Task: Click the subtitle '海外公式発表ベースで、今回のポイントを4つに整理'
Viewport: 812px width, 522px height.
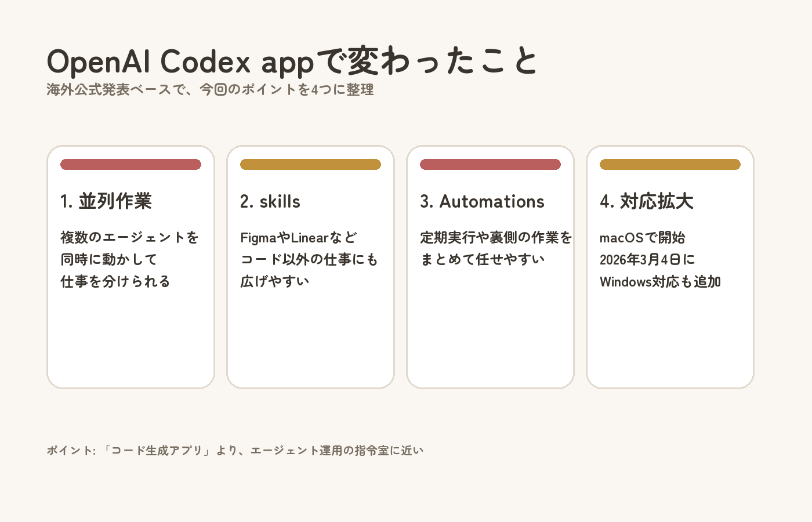Action: [x=210, y=90]
